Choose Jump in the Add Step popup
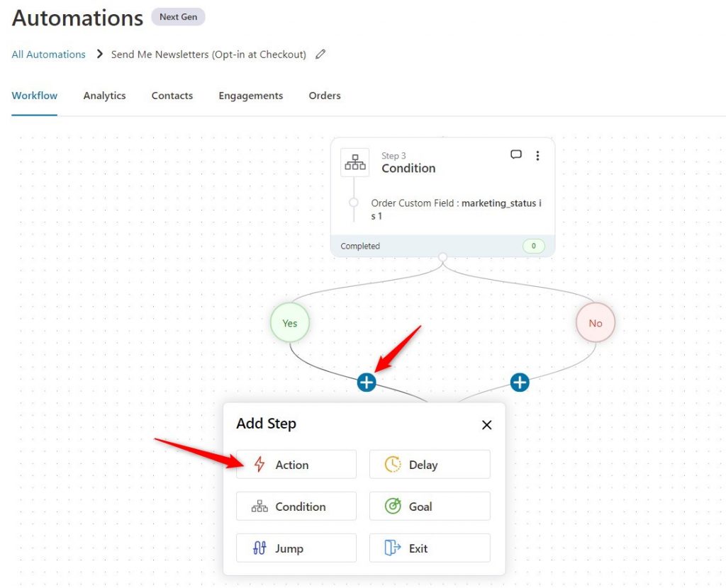Screen dimensions: 726x588 pos(296,548)
